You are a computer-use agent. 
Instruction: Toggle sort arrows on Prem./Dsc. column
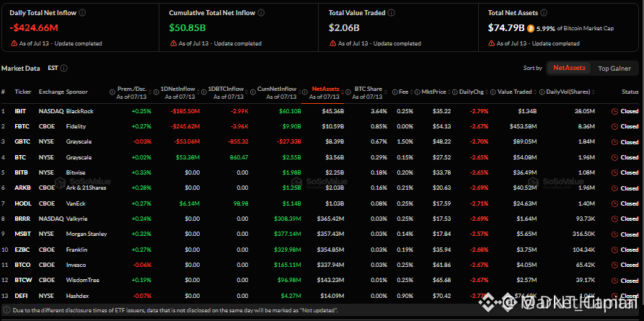coord(150,92)
